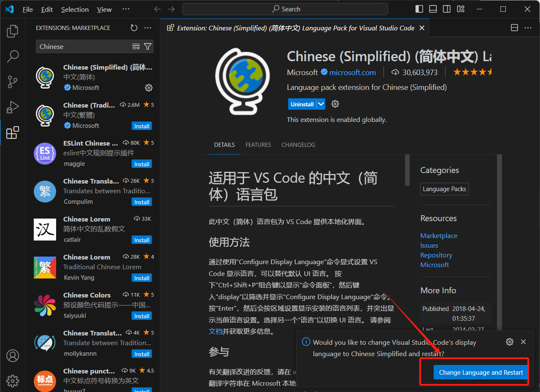Toggle the secondary side bar
Screen dimensions: 540x392
point(447,9)
